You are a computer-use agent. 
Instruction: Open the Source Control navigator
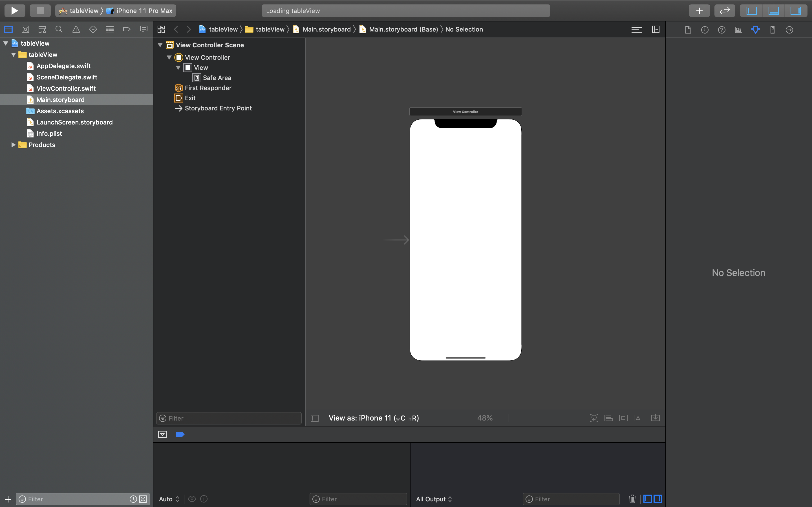tap(25, 30)
